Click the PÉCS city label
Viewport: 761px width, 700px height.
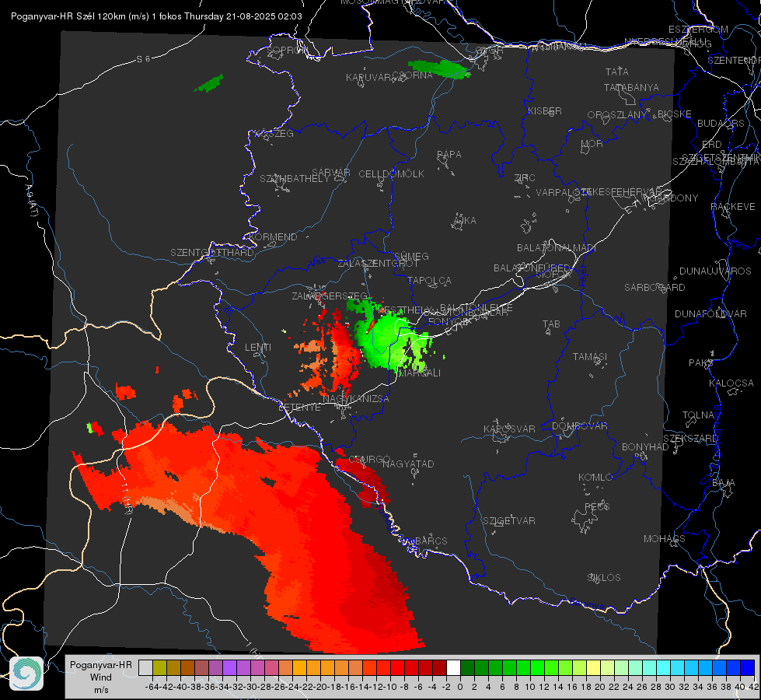point(596,506)
